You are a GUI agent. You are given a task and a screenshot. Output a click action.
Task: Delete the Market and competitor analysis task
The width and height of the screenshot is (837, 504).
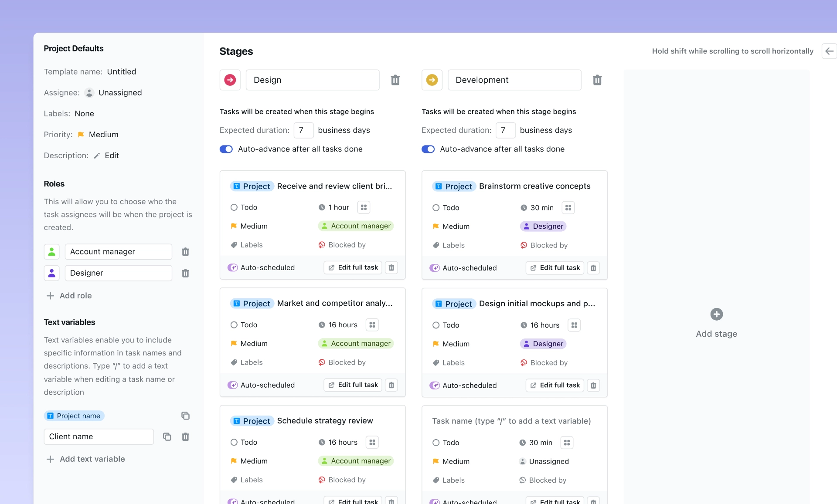391,385
